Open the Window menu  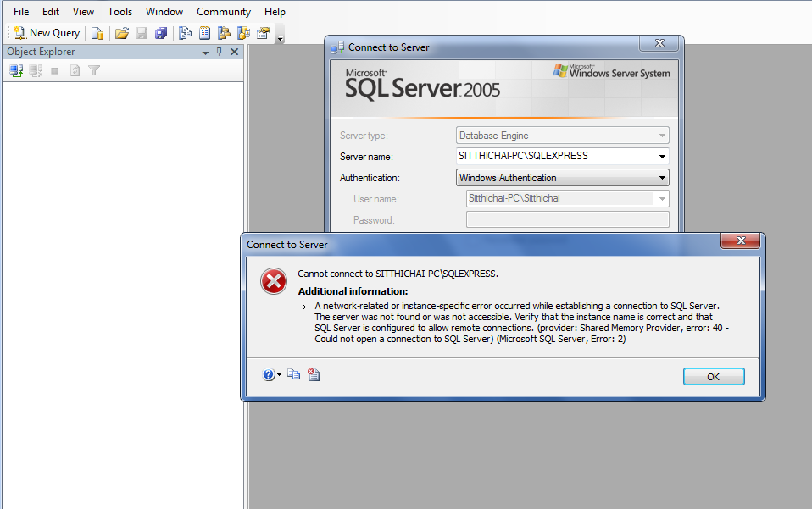point(164,11)
